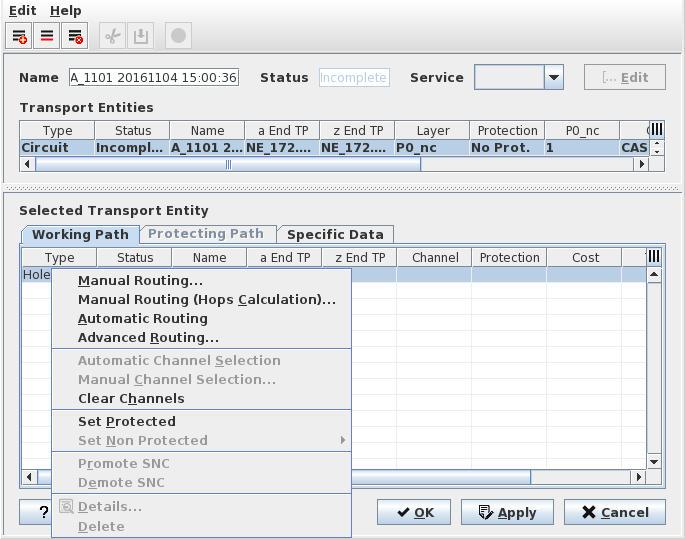The height and width of the screenshot is (539, 685).
Task: Open the Edit menu
Action: 22,10
